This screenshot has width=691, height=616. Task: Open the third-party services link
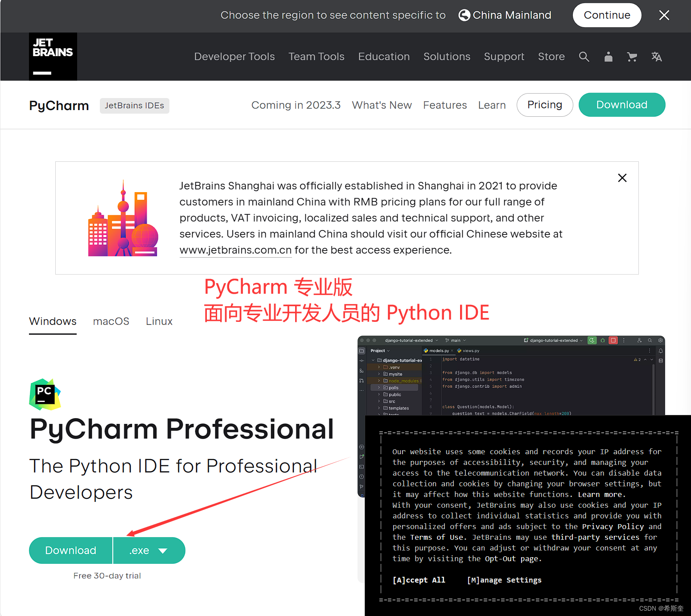(x=595, y=537)
